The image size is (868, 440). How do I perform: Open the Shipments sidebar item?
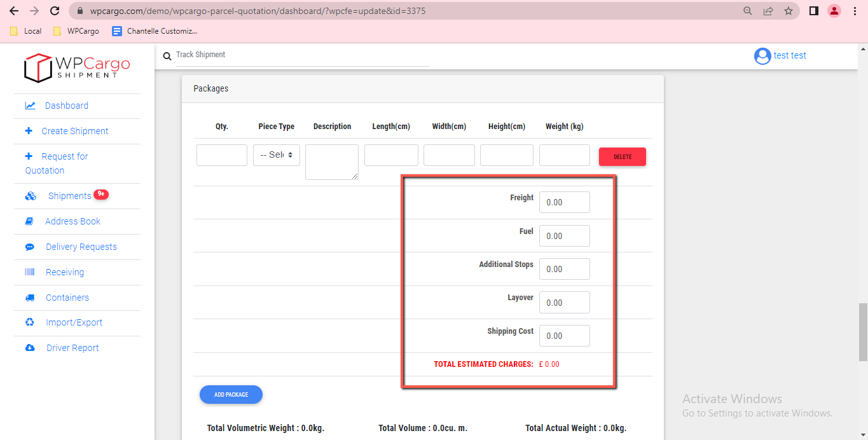70,196
